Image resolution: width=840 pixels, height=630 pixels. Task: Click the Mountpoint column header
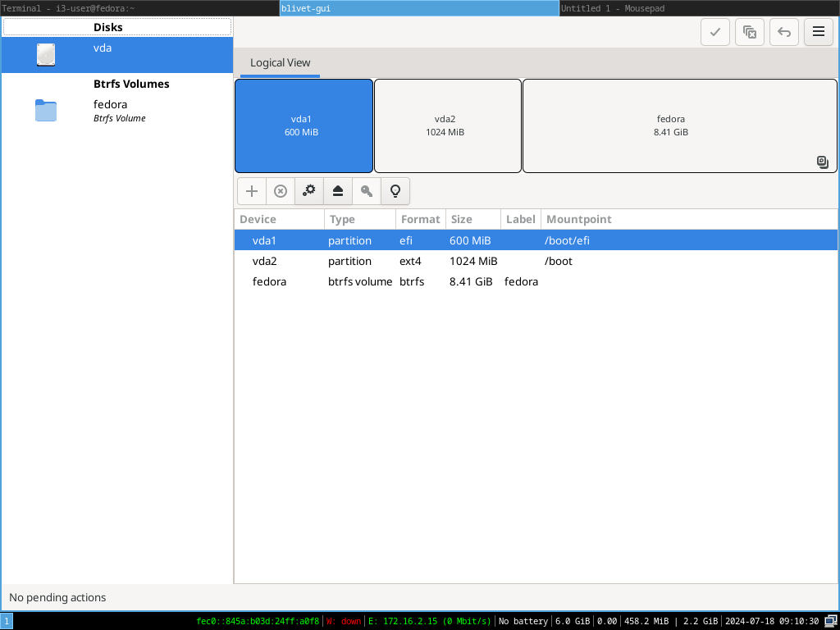pos(689,219)
